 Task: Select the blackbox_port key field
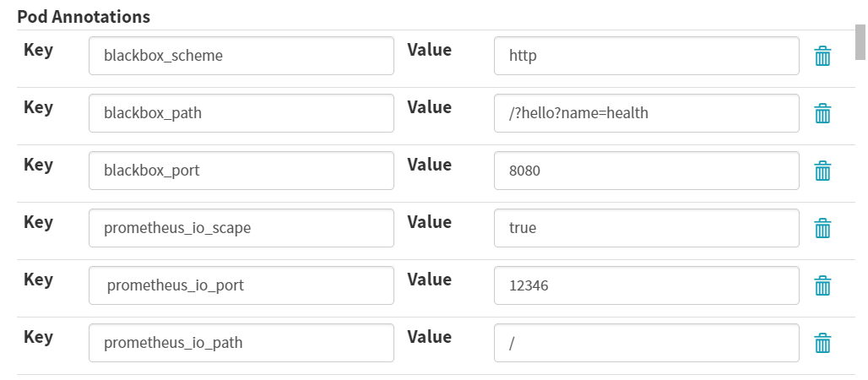(x=241, y=171)
